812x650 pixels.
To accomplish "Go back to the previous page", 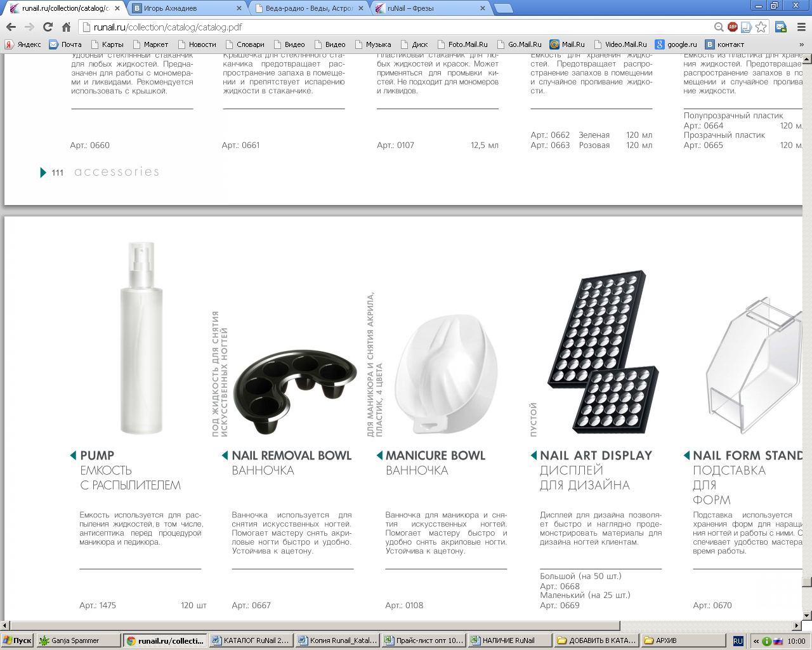I will point(11,27).
